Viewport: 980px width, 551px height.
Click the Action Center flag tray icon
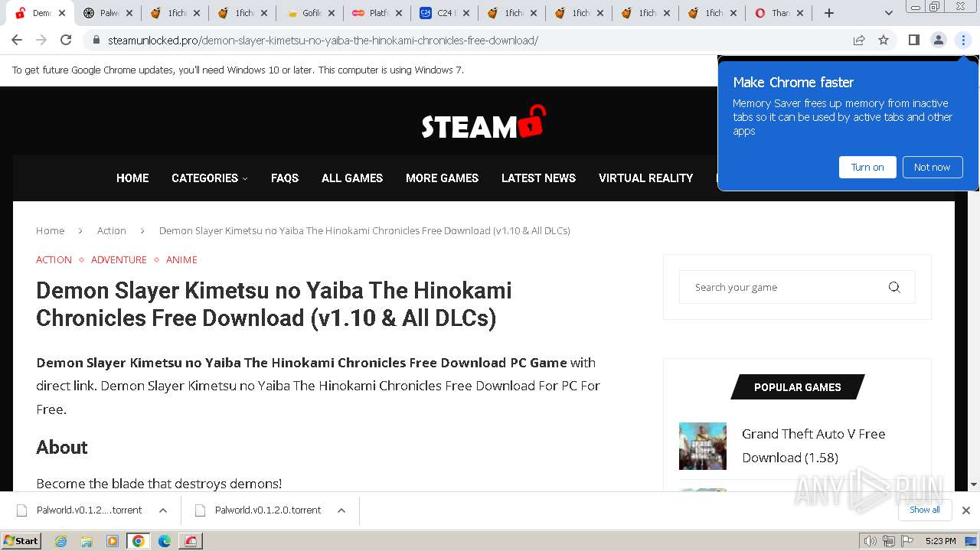907,541
